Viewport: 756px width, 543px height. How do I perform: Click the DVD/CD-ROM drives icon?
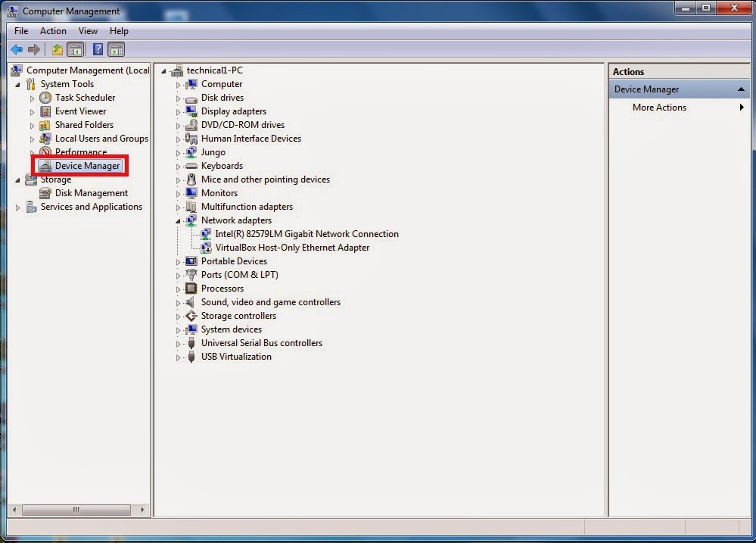[x=191, y=125]
